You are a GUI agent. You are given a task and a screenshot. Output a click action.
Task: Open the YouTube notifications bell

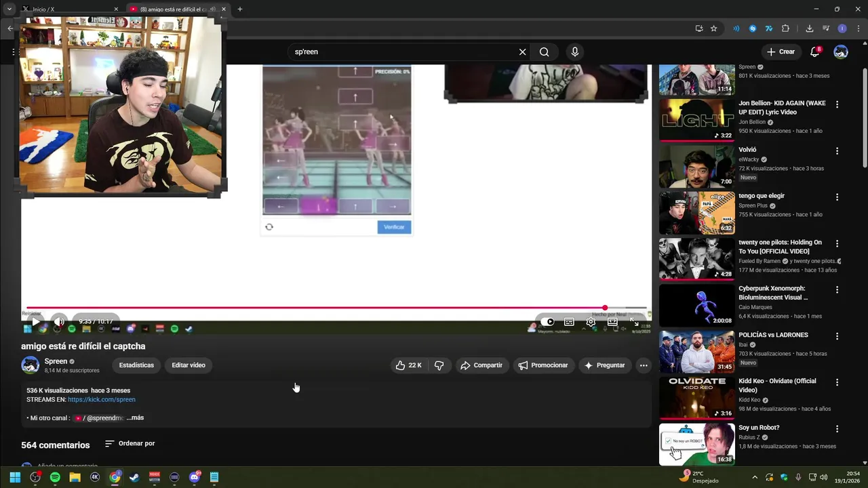coord(815,52)
